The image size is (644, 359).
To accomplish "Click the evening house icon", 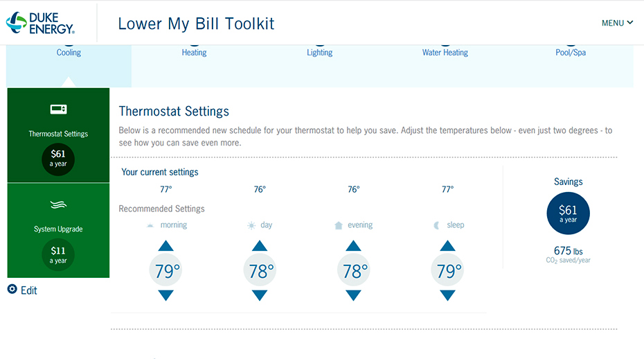I will [339, 225].
